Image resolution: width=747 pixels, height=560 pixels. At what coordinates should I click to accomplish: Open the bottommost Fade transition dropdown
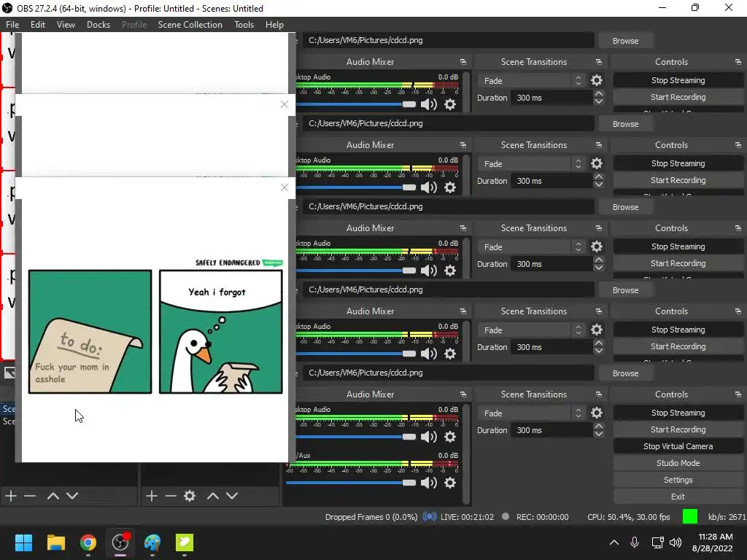point(531,413)
